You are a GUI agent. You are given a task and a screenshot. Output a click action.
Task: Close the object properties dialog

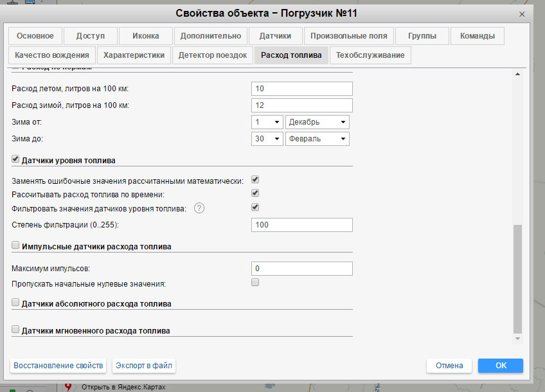pos(521,13)
